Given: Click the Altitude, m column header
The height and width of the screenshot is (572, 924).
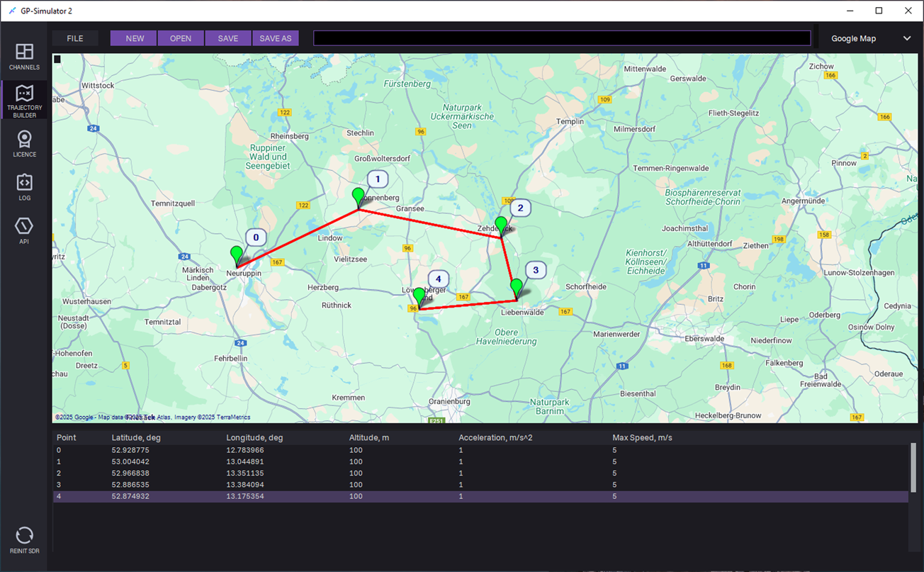Looking at the screenshot, I should [x=369, y=438].
